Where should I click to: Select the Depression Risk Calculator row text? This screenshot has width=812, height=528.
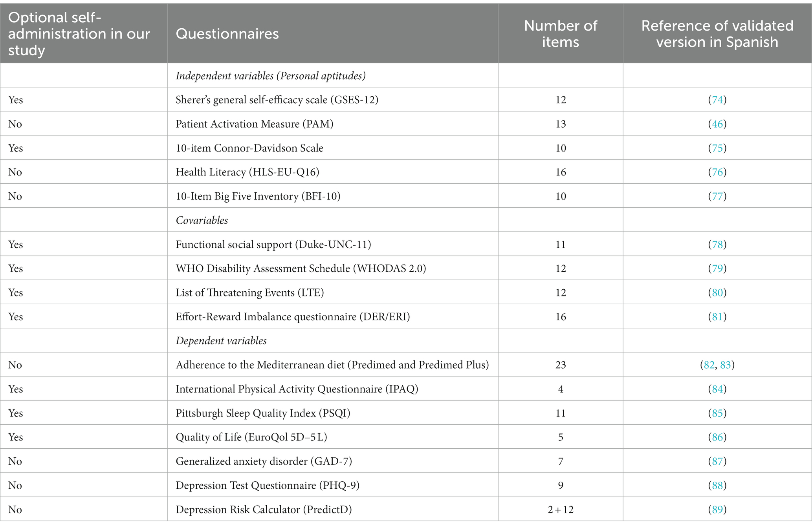(x=264, y=510)
